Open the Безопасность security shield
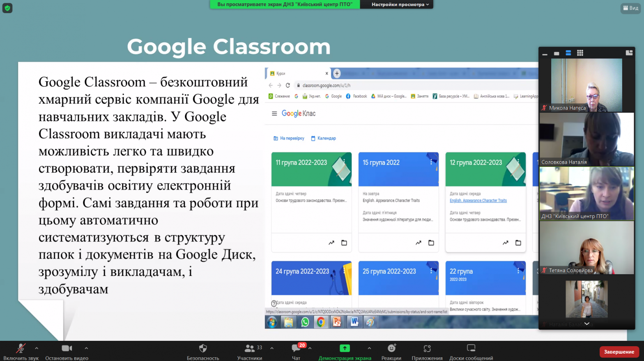Image resolution: width=644 pixels, height=361 pixels. 203,352
